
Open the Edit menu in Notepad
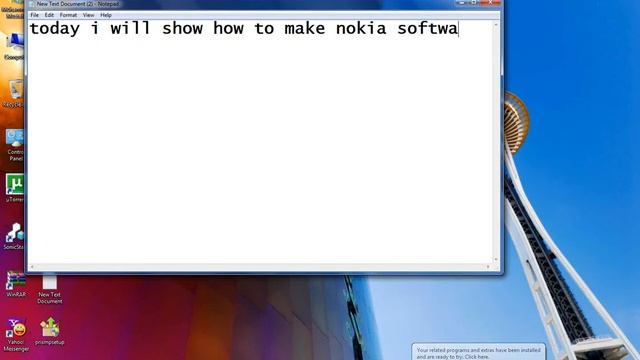click(x=49, y=15)
